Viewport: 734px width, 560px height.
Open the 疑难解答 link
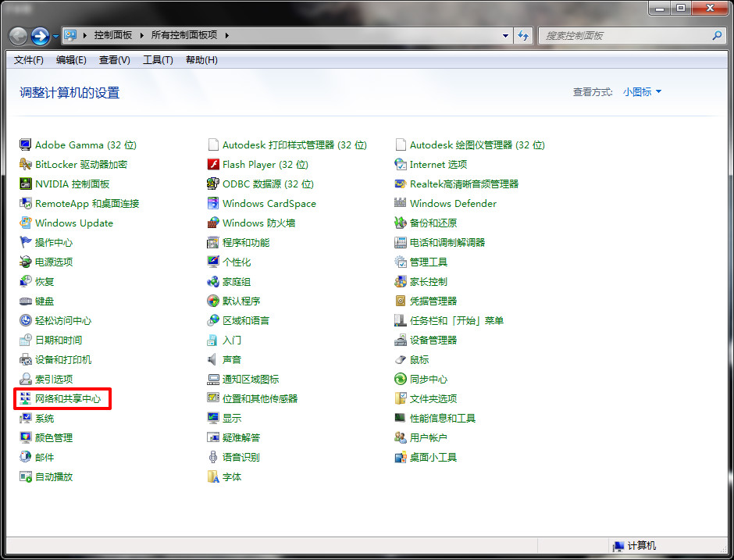[241, 438]
